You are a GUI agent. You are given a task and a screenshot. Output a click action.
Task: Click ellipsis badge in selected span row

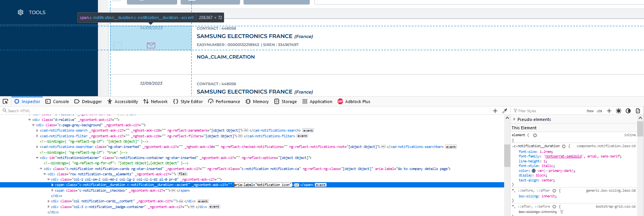(x=296, y=185)
